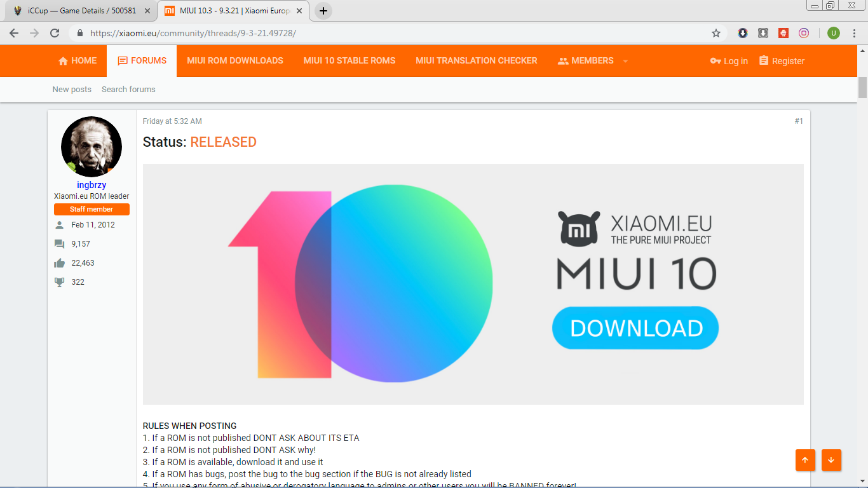Screen dimensions: 868x488
Task: Open ingbrzy's avatar picture
Action: pyautogui.click(x=92, y=147)
